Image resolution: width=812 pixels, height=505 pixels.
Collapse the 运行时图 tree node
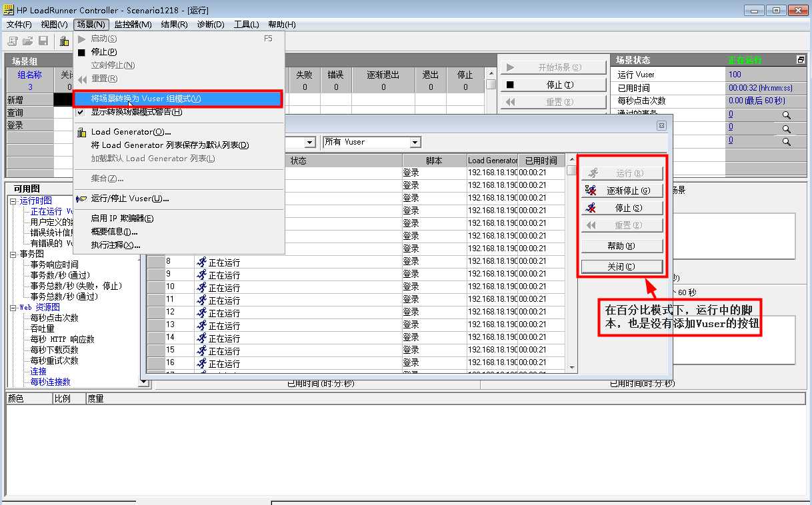[x=13, y=201]
